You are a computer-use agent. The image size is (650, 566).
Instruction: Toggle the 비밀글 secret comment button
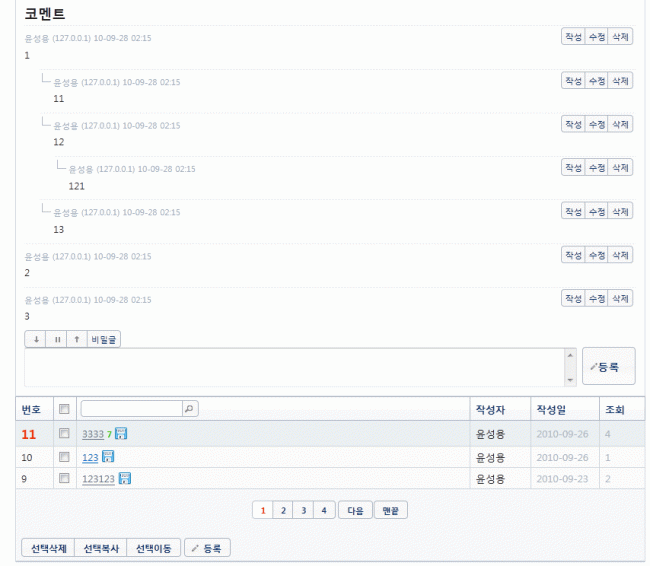click(104, 340)
